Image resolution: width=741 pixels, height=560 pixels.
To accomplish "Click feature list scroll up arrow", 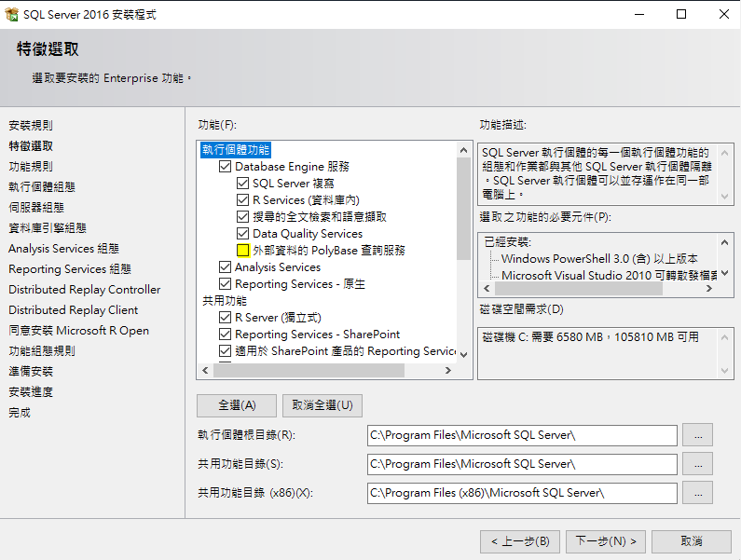I will pyautogui.click(x=463, y=150).
